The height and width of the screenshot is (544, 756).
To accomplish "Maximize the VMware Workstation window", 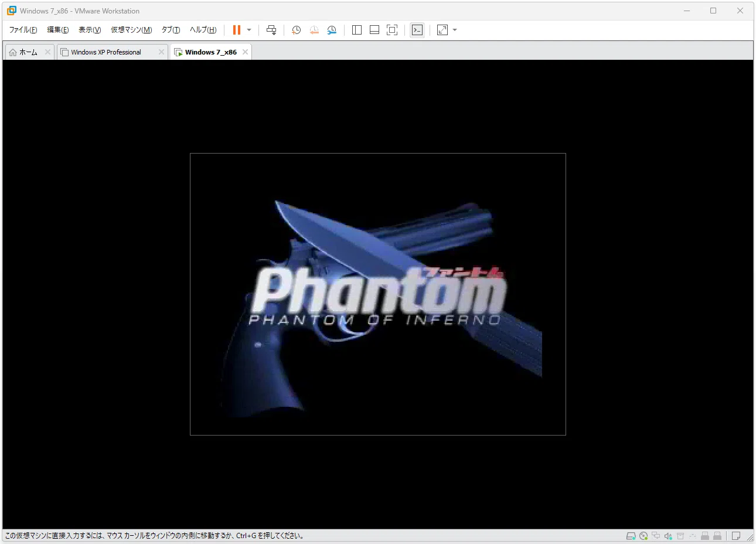I will pyautogui.click(x=713, y=11).
